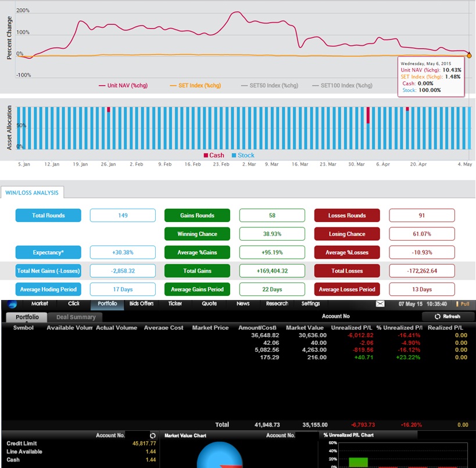Click the +23.22% unrealized P/L cell
The image size is (476, 468).
pyautogui.click(x=408, y=357)
